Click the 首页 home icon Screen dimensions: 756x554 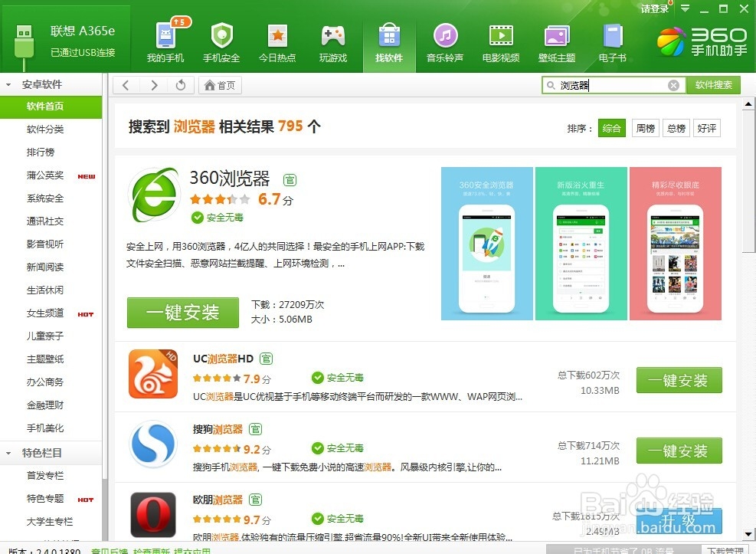pos(219,85)
